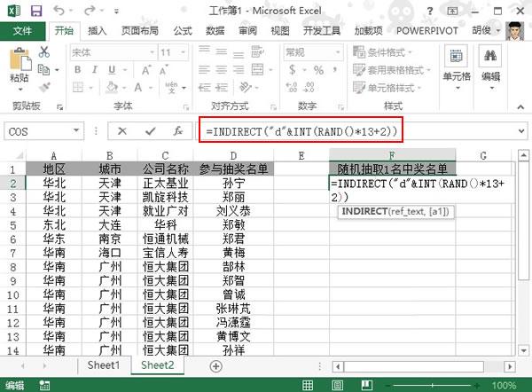Switch to the POWERPIVOT tab
The height and width of the screenshot is (392, 532).
point(427,31)
